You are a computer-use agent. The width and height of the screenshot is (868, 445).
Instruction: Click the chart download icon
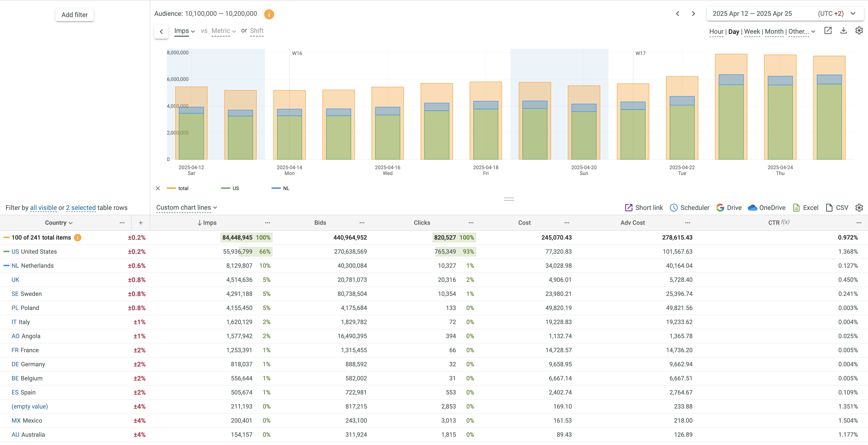coord(843,31)
